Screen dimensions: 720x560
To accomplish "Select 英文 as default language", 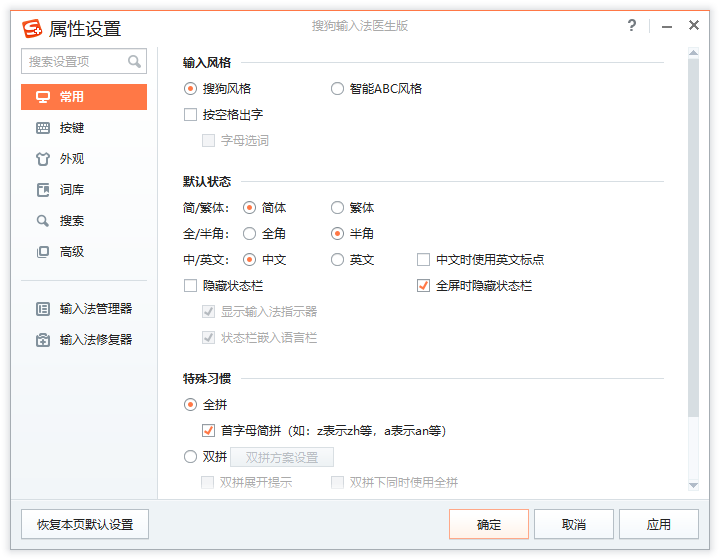I will click(338, 260).
